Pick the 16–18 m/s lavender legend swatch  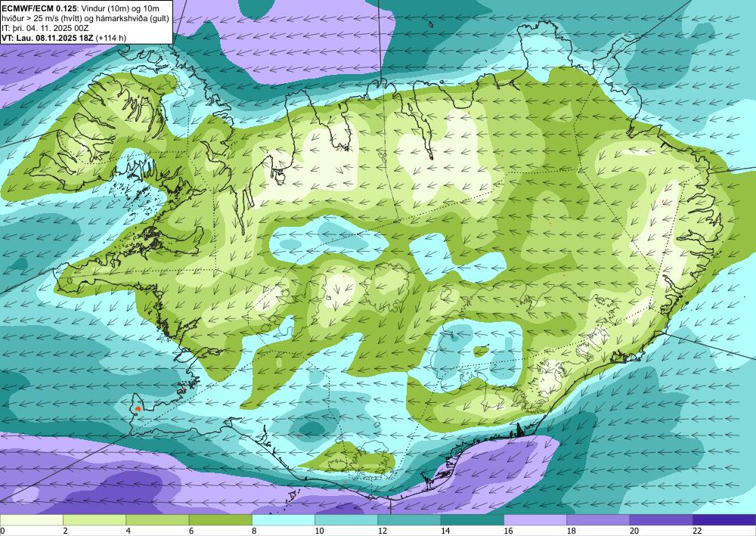(535, 519)
